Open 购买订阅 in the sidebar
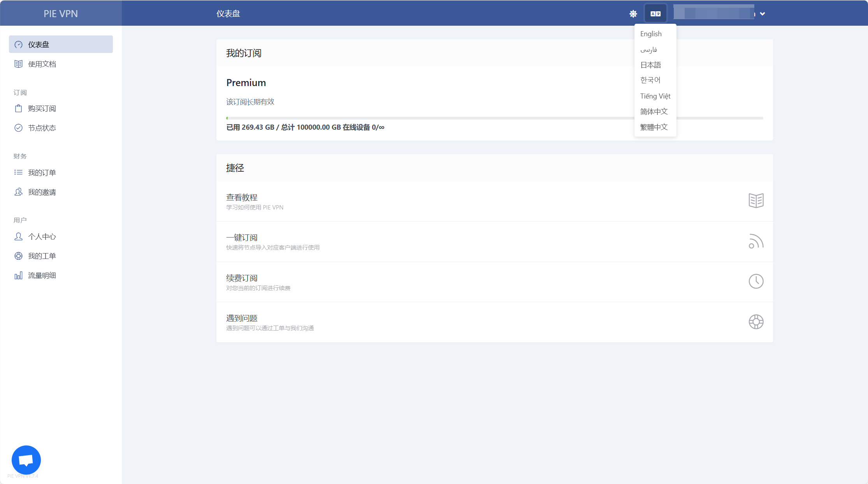 [42, 109]
